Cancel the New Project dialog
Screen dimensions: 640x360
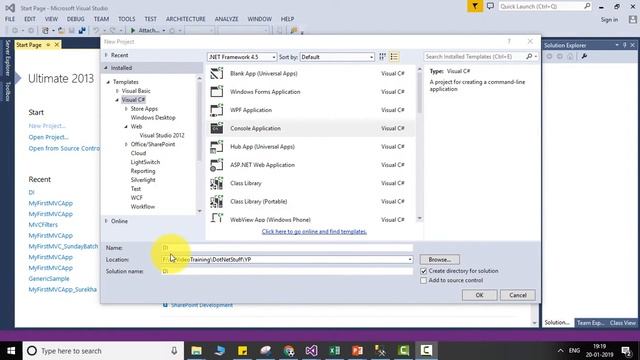pos(518,295)
